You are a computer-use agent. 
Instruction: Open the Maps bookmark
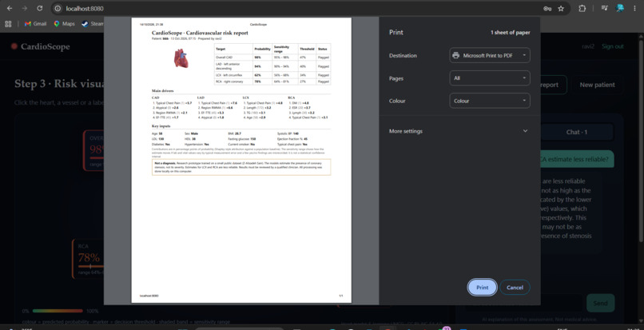click(x=64, y=24)
